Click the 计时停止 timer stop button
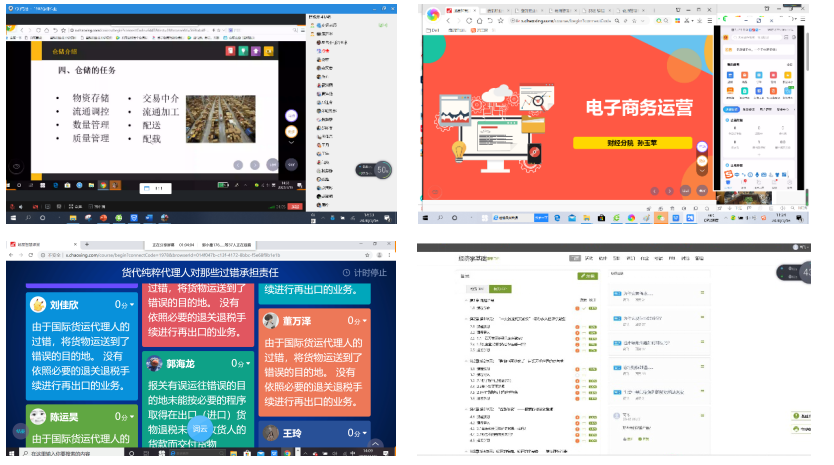Screen dimensions: 834x465 (x=364, y=272)
